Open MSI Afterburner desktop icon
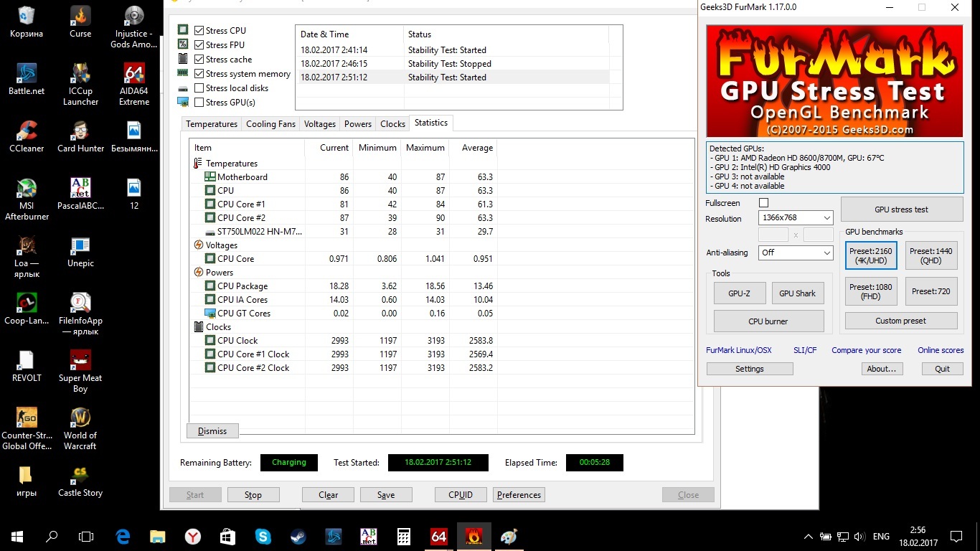980x551 pixels. pyautogui.click(x=27, y=199)
